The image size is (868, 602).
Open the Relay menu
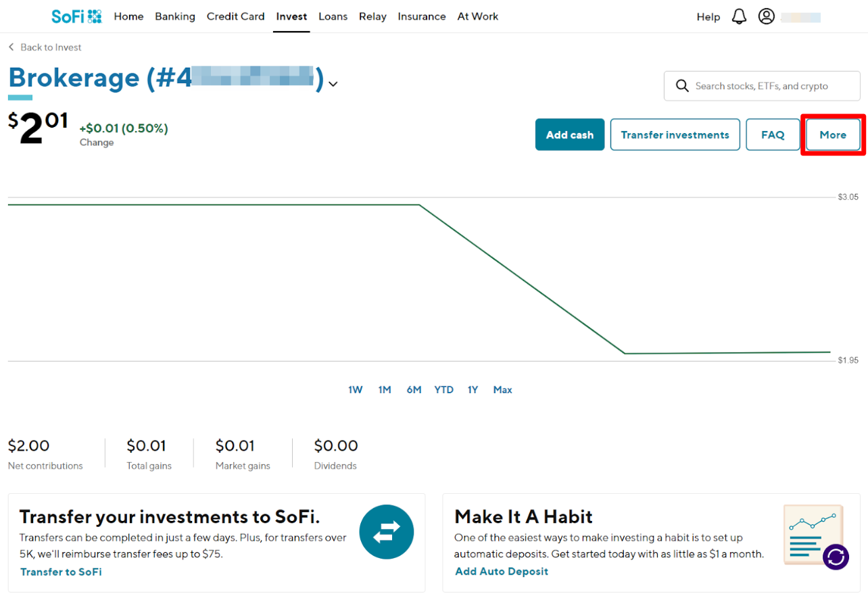[x=372, y=16]
